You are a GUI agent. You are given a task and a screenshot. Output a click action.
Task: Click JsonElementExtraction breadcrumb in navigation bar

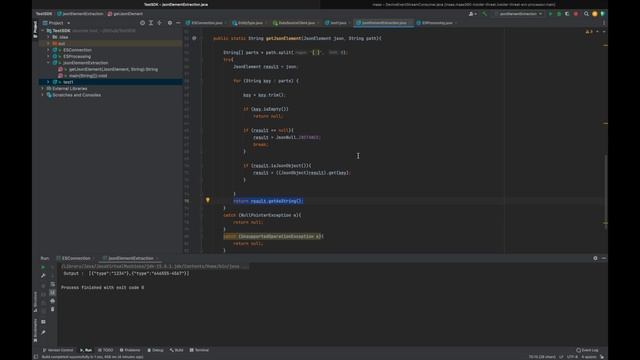(x=80, y=14)
